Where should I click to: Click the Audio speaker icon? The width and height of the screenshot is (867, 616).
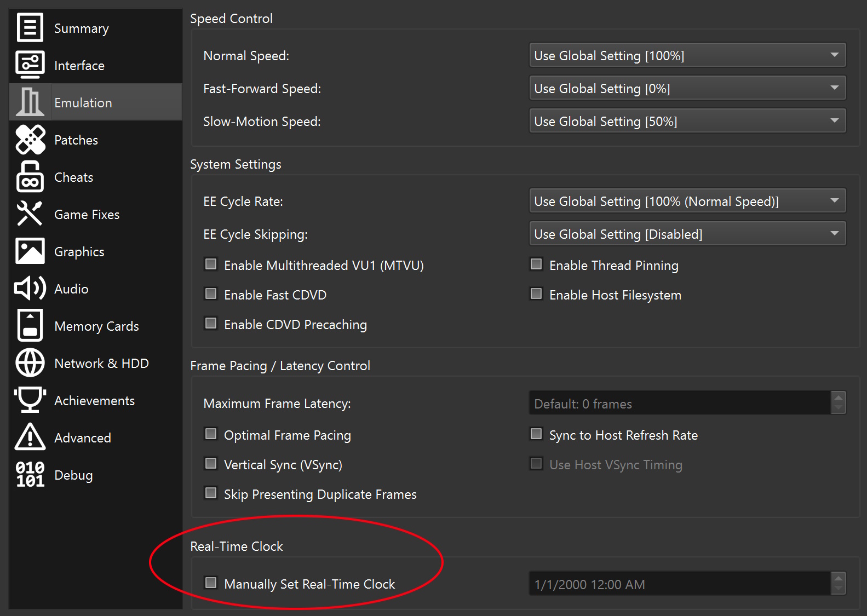click(30, 289)
